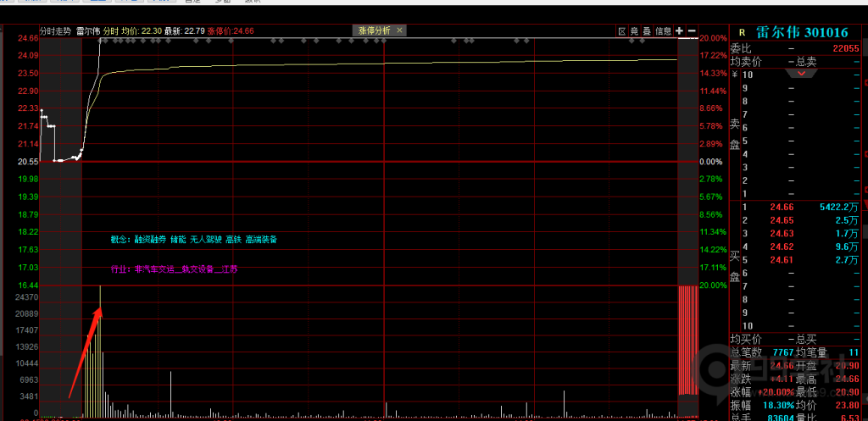The height and width of the screenshot is (421, 868).
Task: Click buy level 1 price 24.66
Action: 781,207
